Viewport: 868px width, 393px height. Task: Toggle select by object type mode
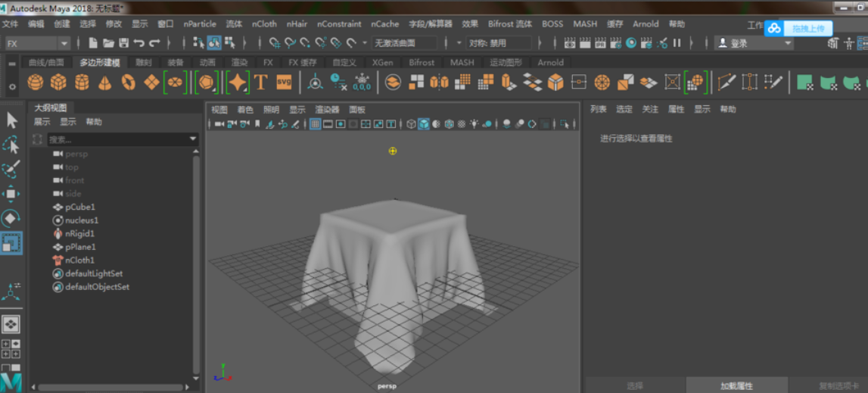(214, 42)
